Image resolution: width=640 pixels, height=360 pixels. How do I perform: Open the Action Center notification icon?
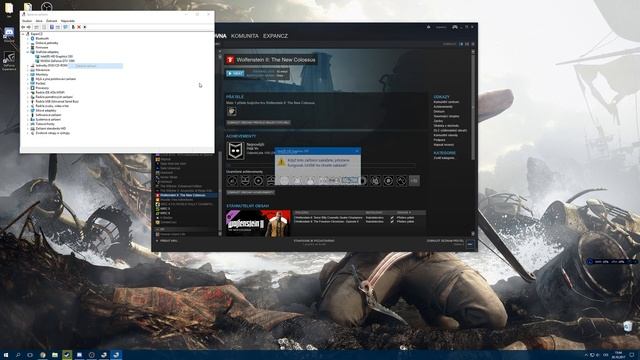point(632,355)
